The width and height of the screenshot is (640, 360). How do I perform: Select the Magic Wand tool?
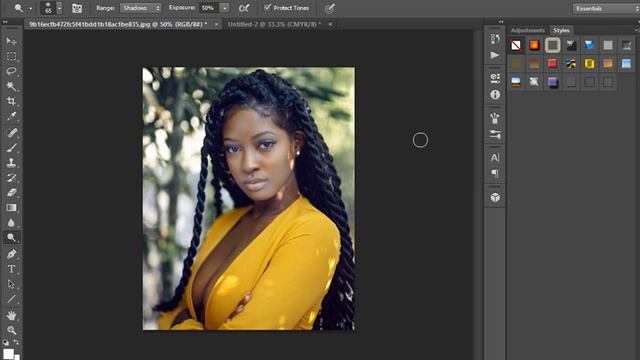click(11, 86)
